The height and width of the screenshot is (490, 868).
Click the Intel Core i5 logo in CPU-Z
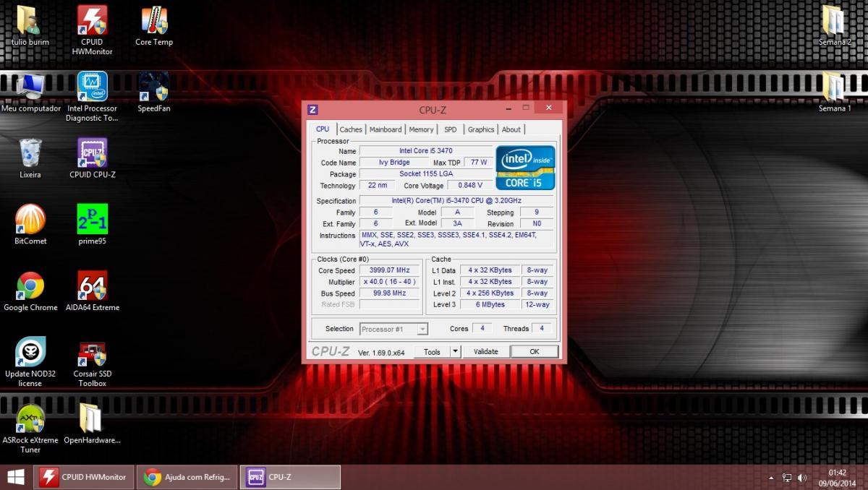[525, 168]
